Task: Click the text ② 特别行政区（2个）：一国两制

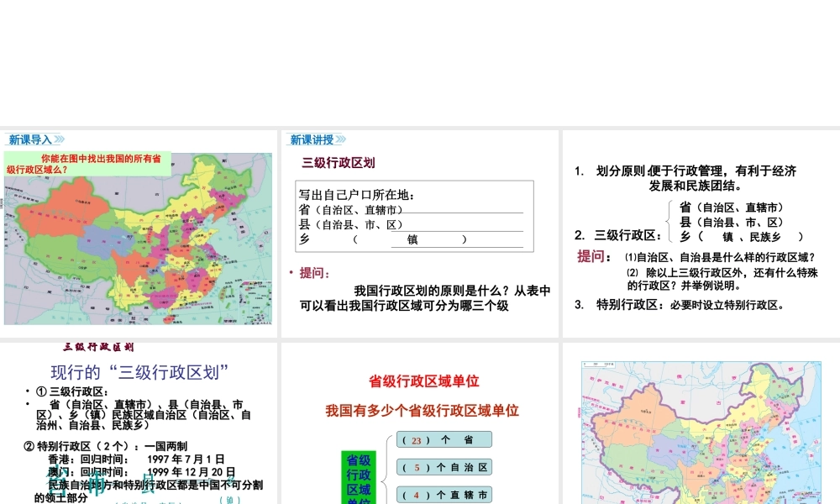Action: pos(106,446)
